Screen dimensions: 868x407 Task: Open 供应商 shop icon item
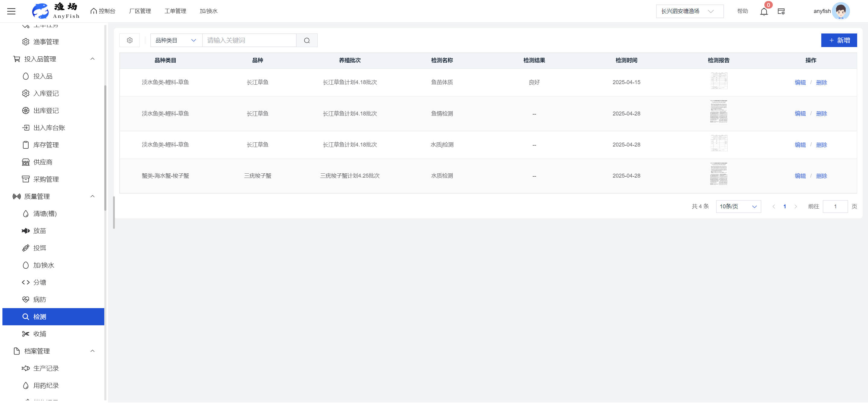[x=26, y=162]
